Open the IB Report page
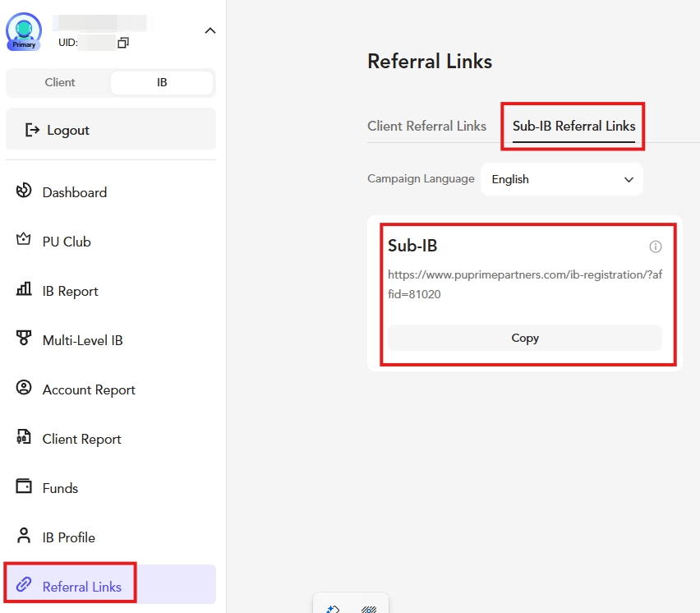Screen dimensions: 700x613 (x=111, y=291)
